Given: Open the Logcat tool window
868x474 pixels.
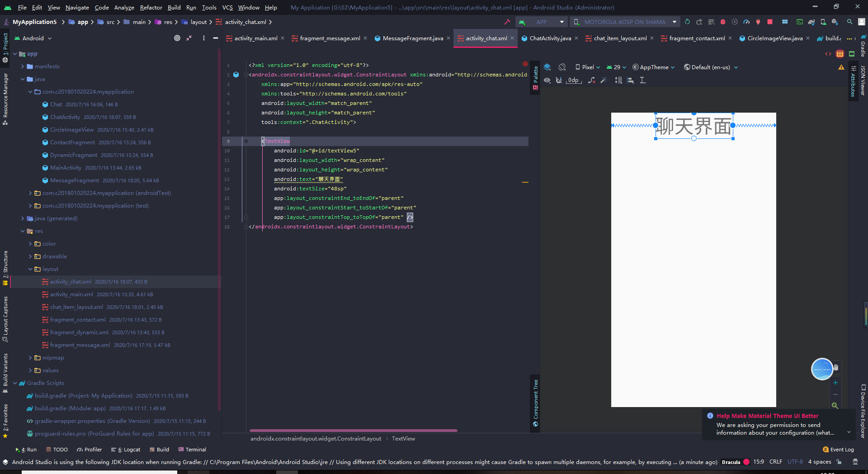Looking at the screenshot, I should point(126,450).
